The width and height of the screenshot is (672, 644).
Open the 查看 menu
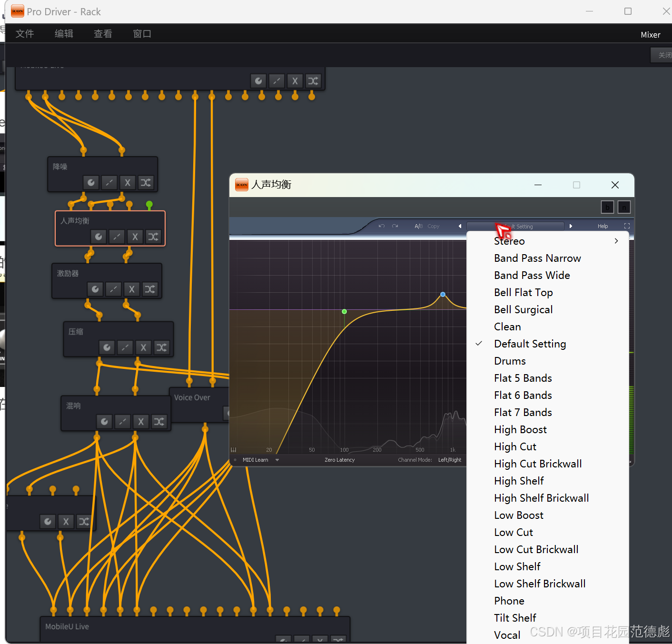103,34
